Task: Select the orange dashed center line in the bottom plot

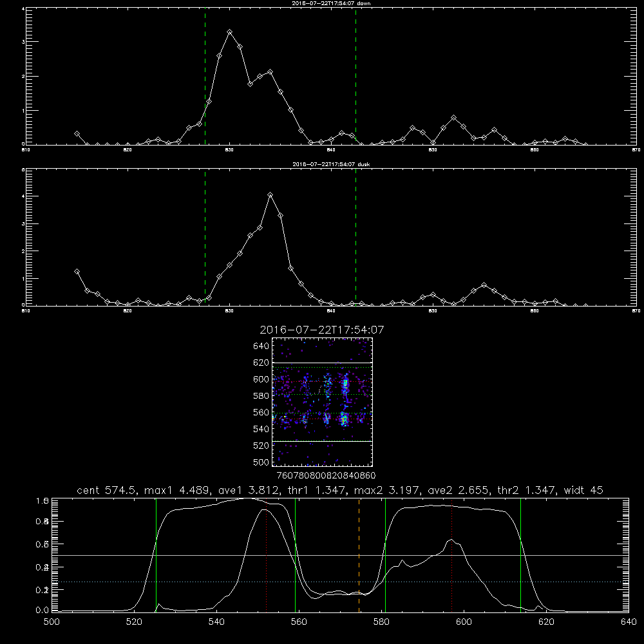Action: (359, 555)
